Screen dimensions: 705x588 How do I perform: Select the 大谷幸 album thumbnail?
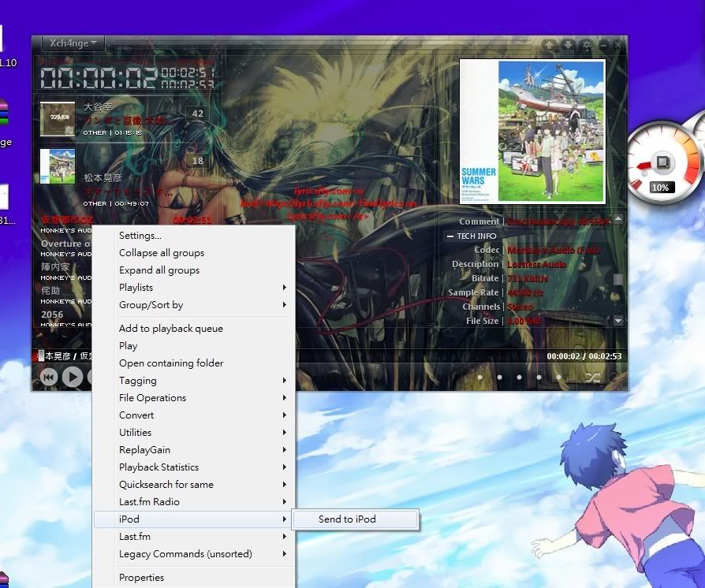tap(58, 119)
